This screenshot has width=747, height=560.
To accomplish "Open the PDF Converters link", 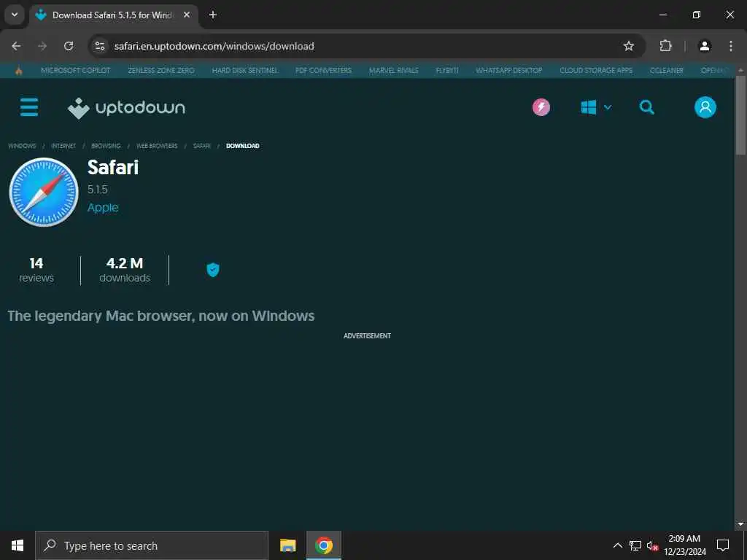I will (x=323, y=71).
